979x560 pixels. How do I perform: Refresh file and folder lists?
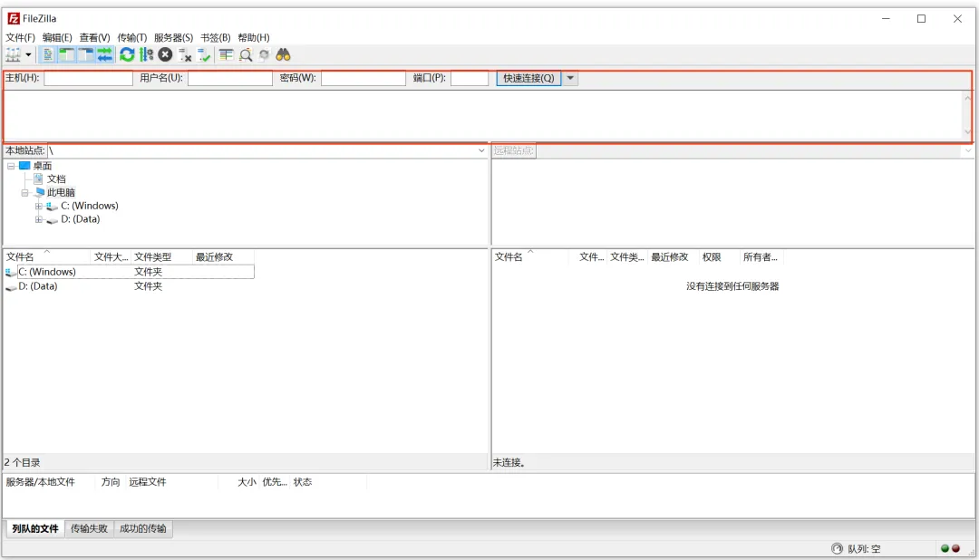(x=128, y=55)
